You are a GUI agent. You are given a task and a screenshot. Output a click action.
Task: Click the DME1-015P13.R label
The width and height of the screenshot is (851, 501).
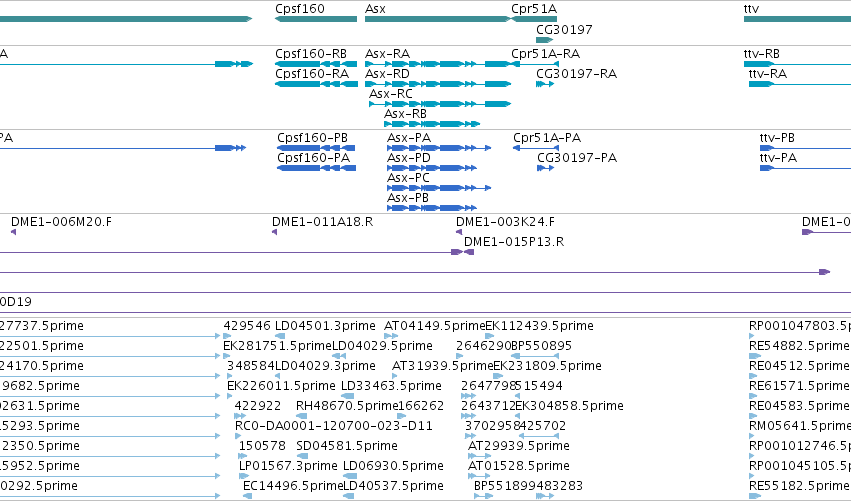(514, 242)
